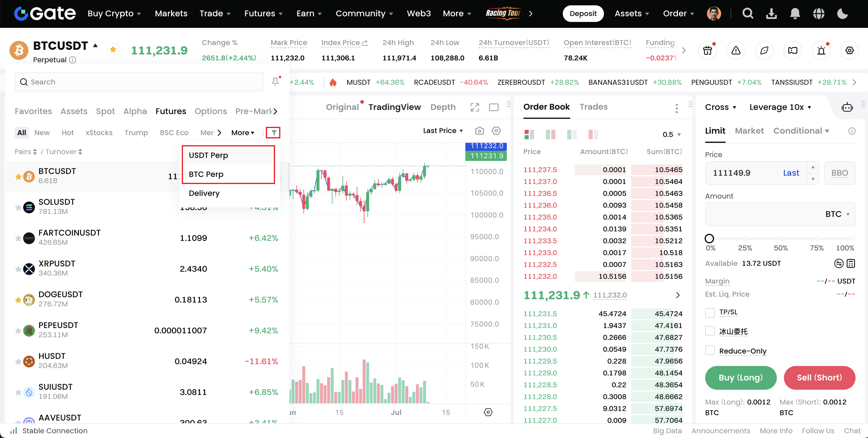
Task: Click the Deposit button
Action: [x=583, y=14]
